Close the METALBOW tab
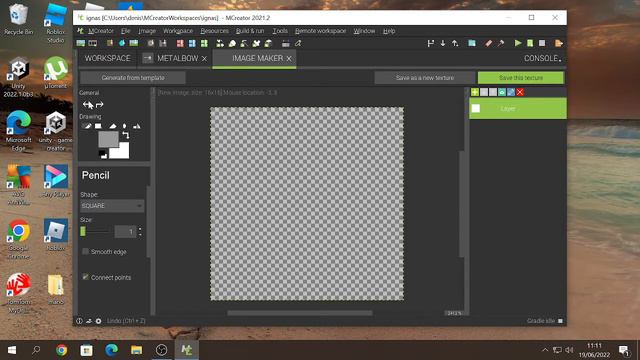640x360 pixels. 204,59
